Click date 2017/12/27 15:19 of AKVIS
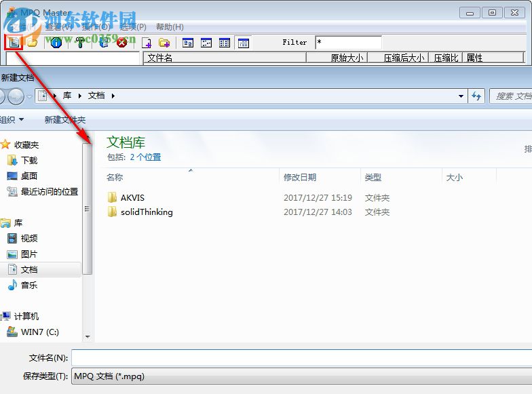This screenshot has height=394, width=532. click(x=318, y=198)
